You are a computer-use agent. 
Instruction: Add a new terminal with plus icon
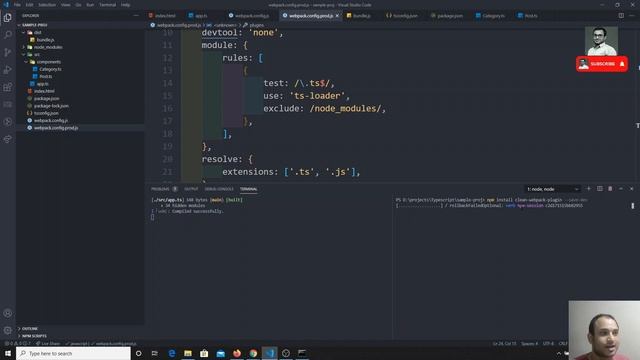[x=589, y=189]
